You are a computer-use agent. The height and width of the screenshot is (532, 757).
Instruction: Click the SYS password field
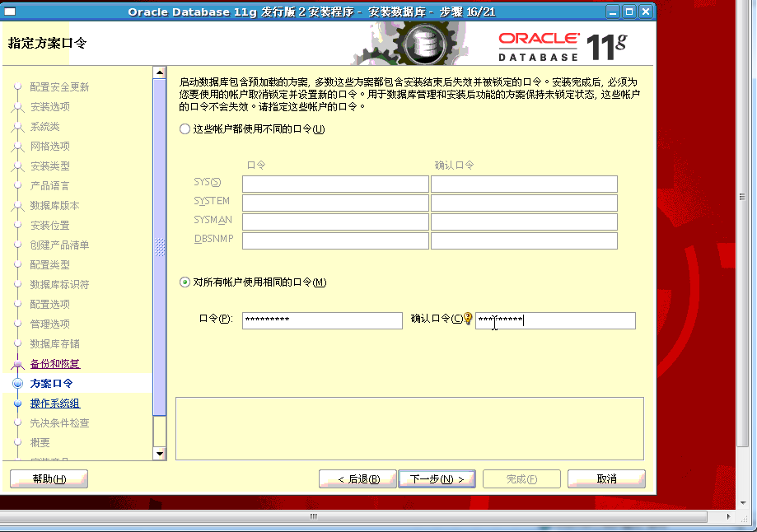point(335,184)
